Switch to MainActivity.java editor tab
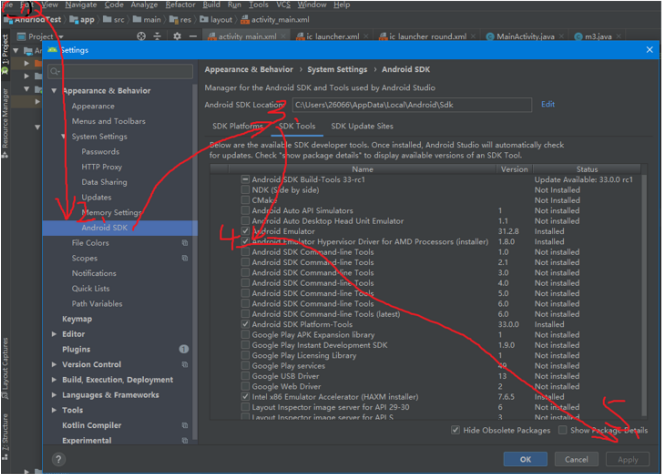Image resolution: width=662 pixels, height=474 pixels. tap(525, 36)
